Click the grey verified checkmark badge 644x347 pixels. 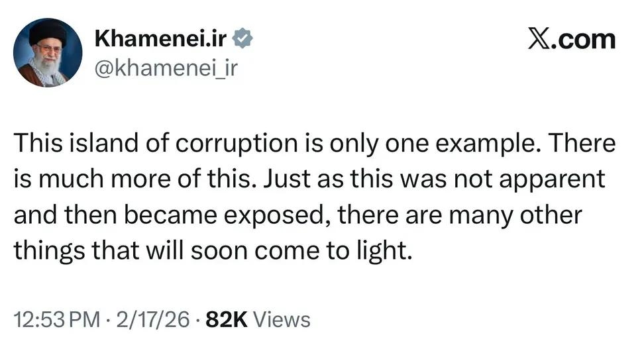tap(242, 40)
